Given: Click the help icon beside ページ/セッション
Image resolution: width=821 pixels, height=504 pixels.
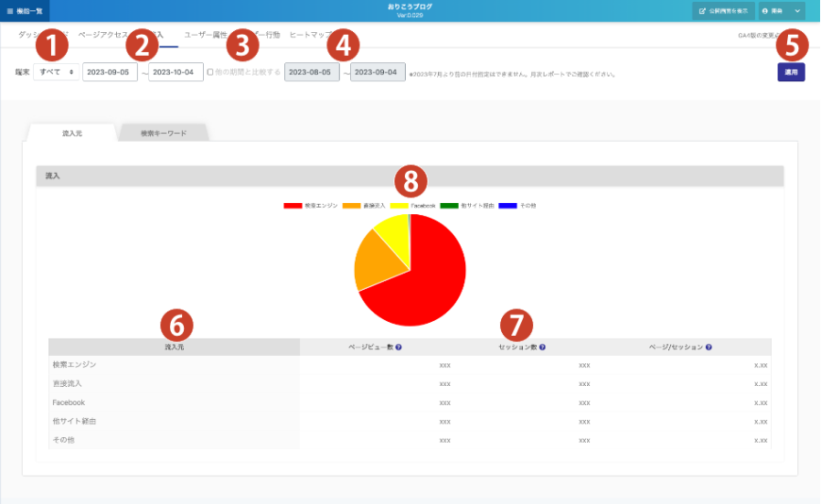Looking at the screenshot, I should tap(709, 347).
